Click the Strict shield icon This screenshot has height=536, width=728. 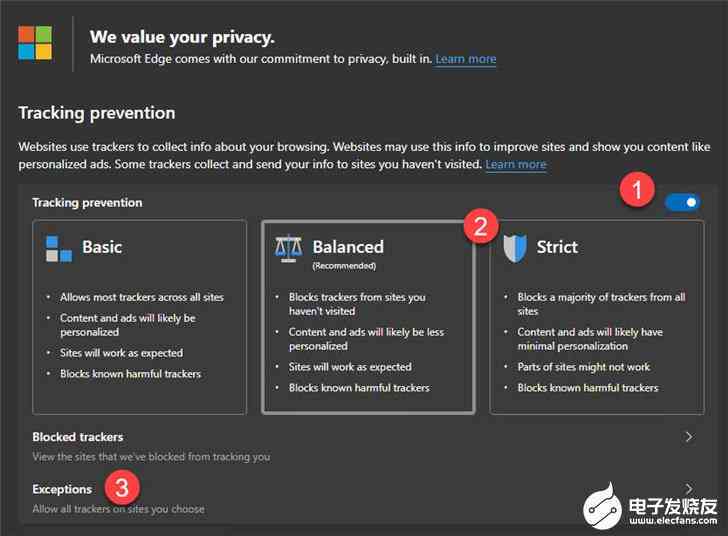tap(515, 248)
